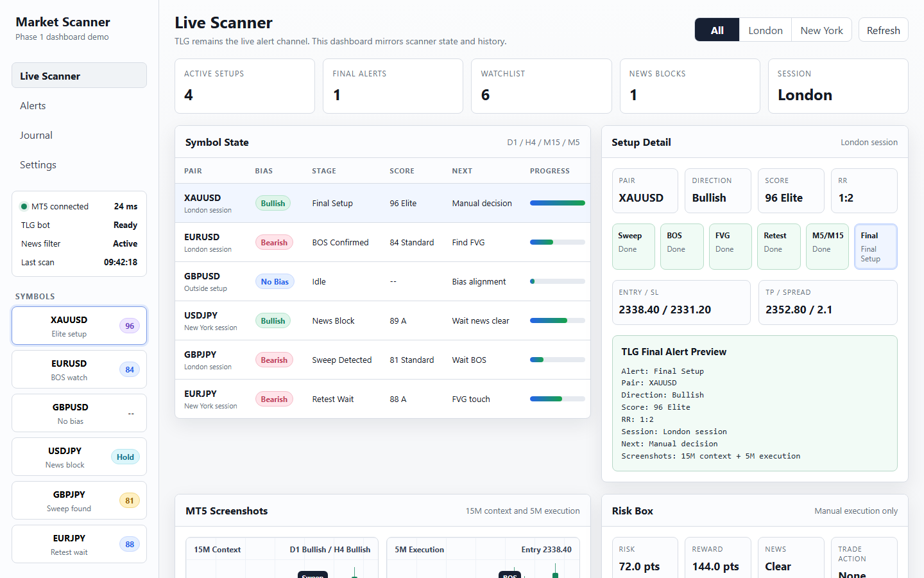Click the XAUUSD progress bar
Image resolution: width=924 pixels, height=578 pixels.
(557, 203)
